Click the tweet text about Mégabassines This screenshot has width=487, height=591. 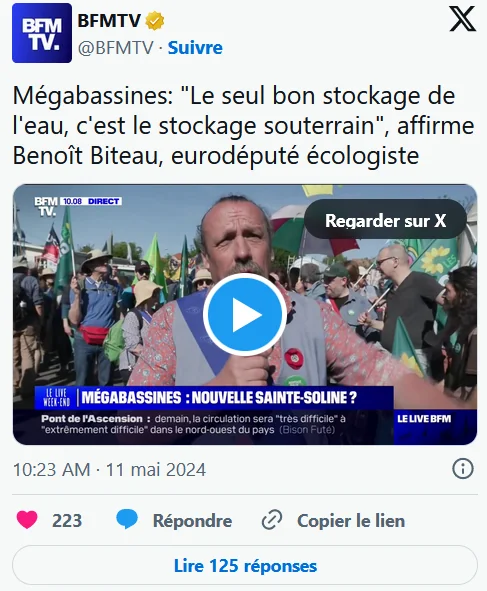tap(244, 126)
